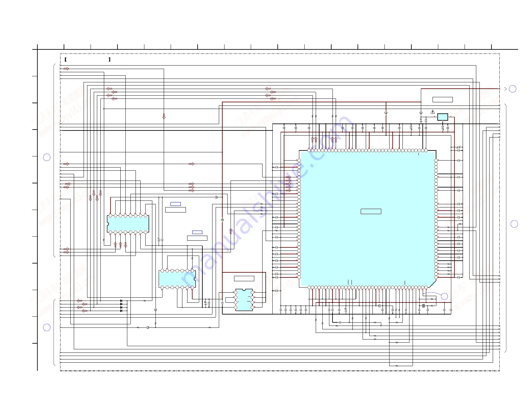Select the large cyan square IC block
The image size is (532, 400).
367,219
